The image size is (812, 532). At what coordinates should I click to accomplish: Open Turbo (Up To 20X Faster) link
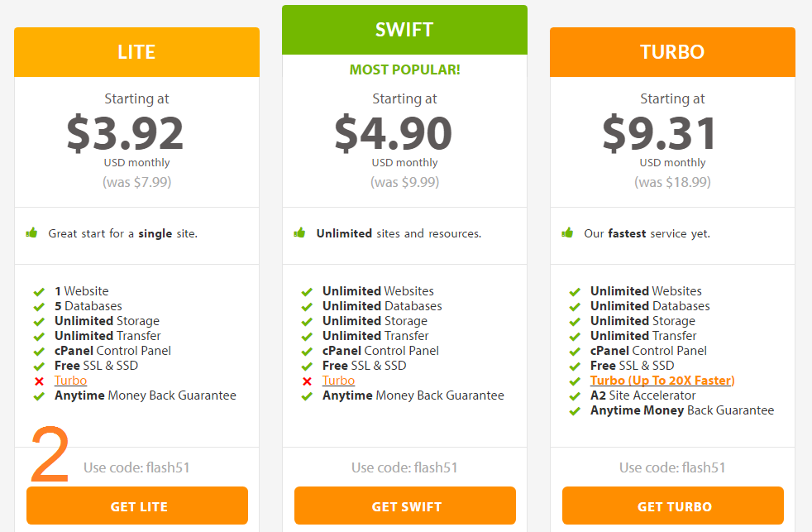662,381
